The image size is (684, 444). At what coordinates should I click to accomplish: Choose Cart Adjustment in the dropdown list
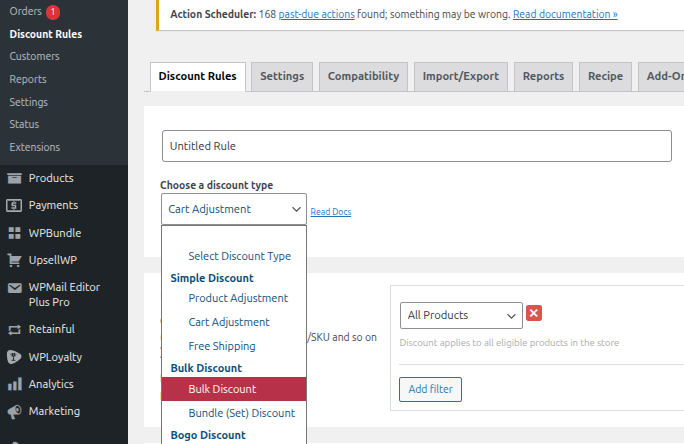coord(234,322)
